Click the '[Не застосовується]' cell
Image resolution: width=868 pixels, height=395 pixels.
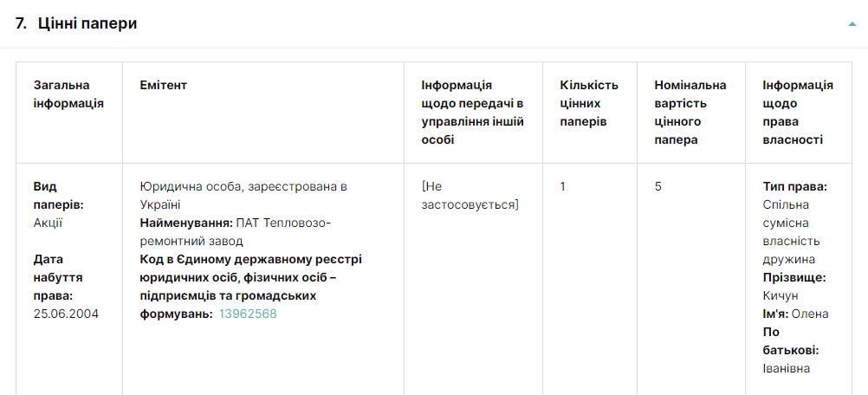coord(470,195)
